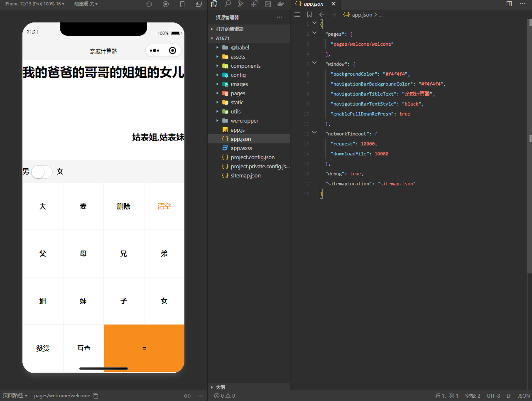This screenshot has width=532, height=401.
Task: Open editor more actions ellipsis
Action: [x=522, y=4]
